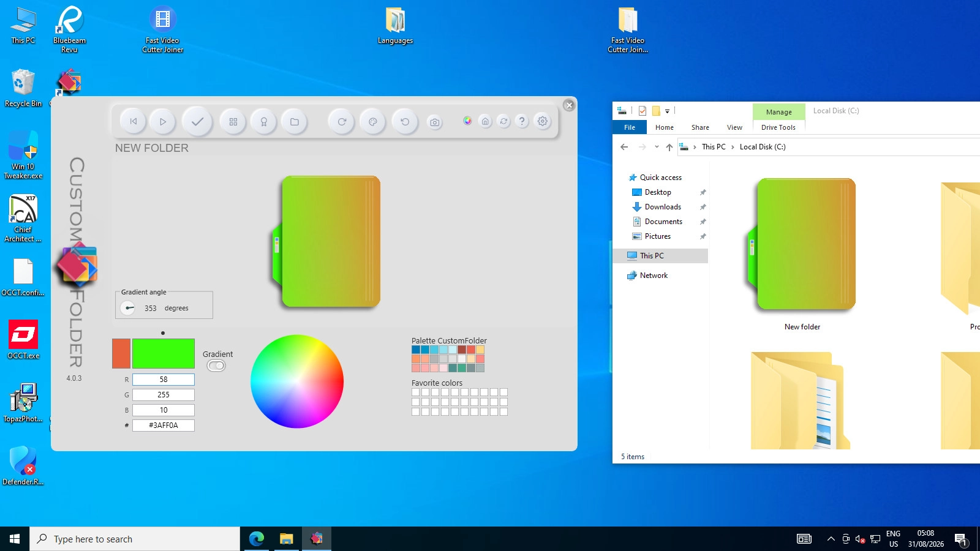Open Customize Quick Access Toolbar dropdown
980x551 pixels.
click(667, 111)
